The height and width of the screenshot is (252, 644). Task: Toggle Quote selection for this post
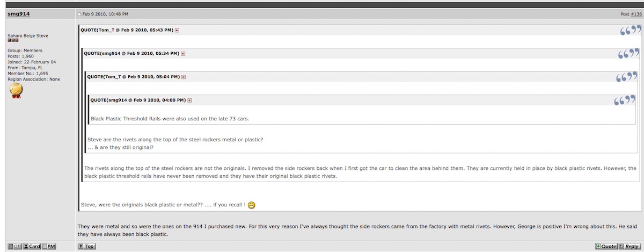point(605,246)
